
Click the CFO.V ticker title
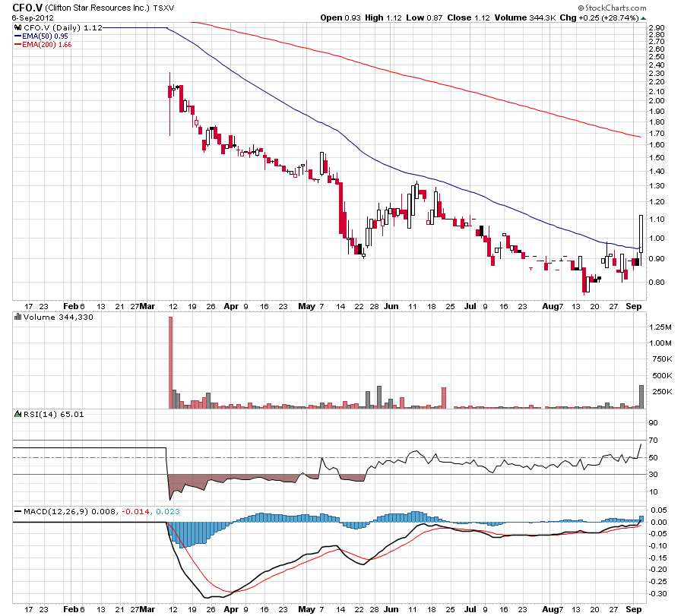[27, 8]
